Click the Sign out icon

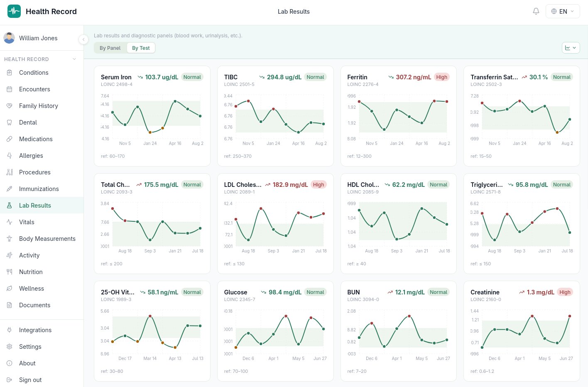pos(10,380)
